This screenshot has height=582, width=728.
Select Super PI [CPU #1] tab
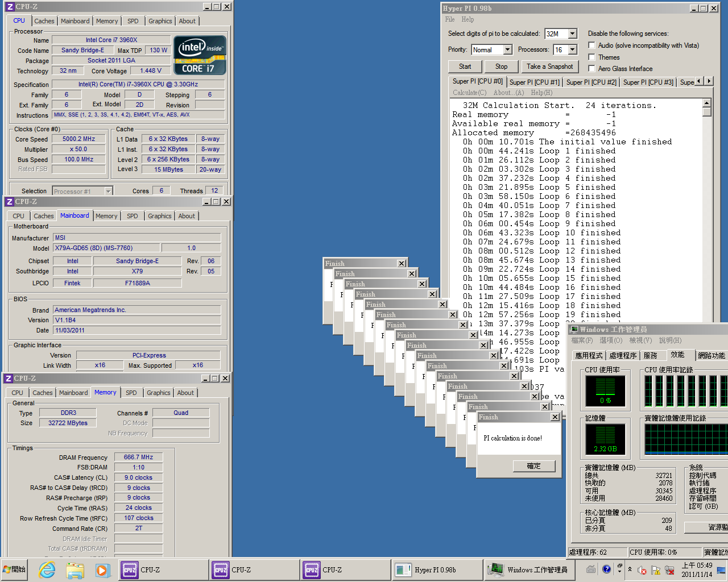coord(535,82)
